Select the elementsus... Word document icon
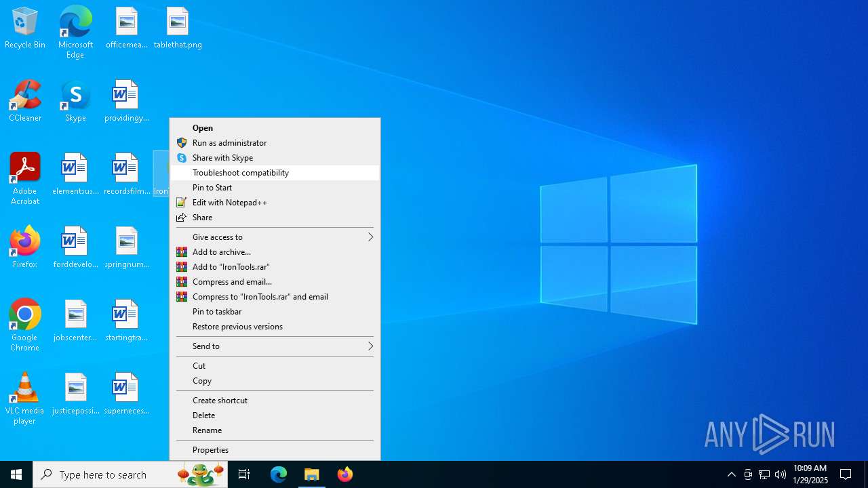The height and width of the screenshot is (488, 868). pyautogui.click(x=75, y=175)
